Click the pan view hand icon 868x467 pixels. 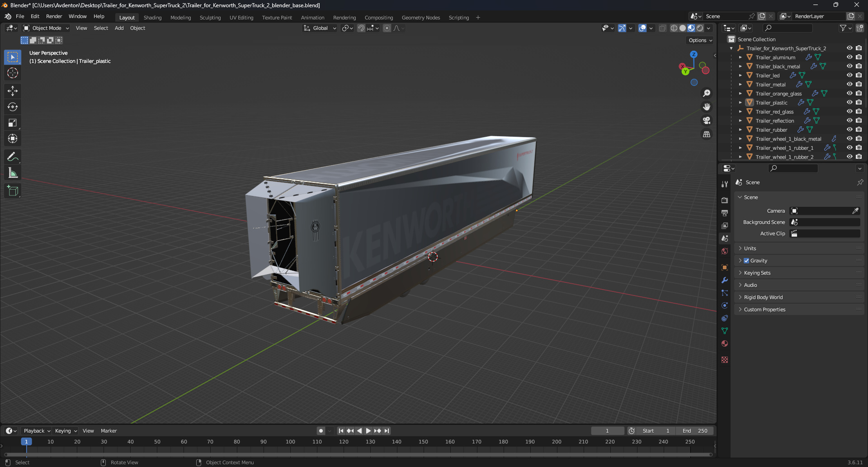tap(707, 107)
